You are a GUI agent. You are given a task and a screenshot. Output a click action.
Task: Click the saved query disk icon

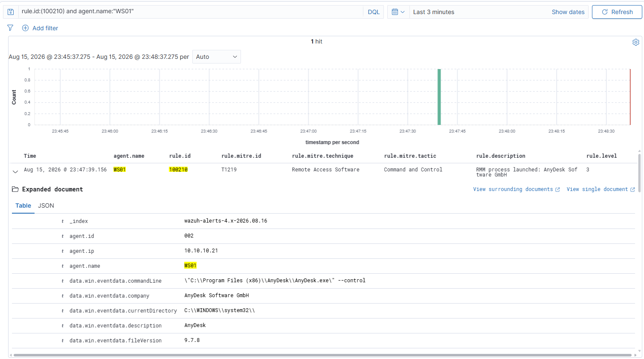click(11, 12)
